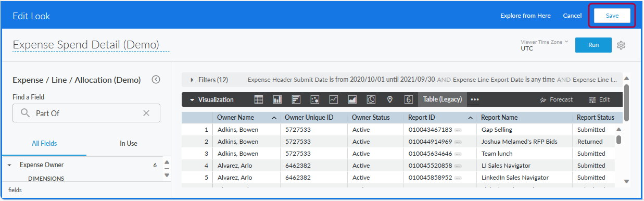Choose the column chart visualization
The width and height of the screenshot is (644, 201).
pyautogui.click(x=277, y=99)
